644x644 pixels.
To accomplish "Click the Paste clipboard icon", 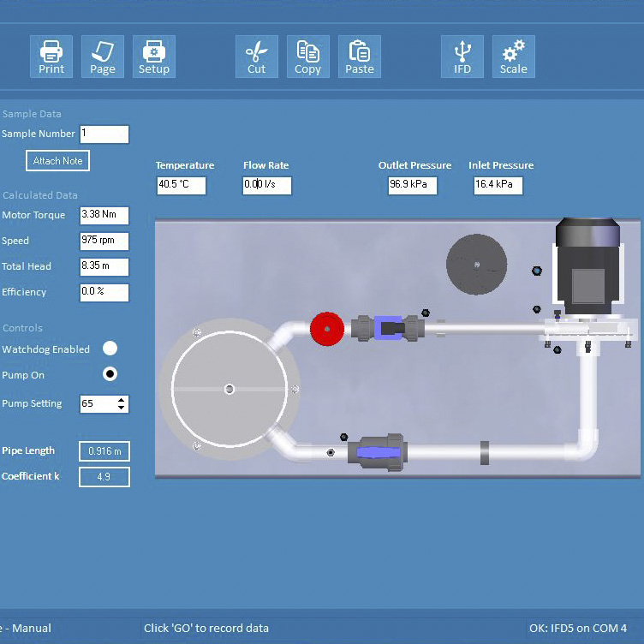I will point(360,57).
